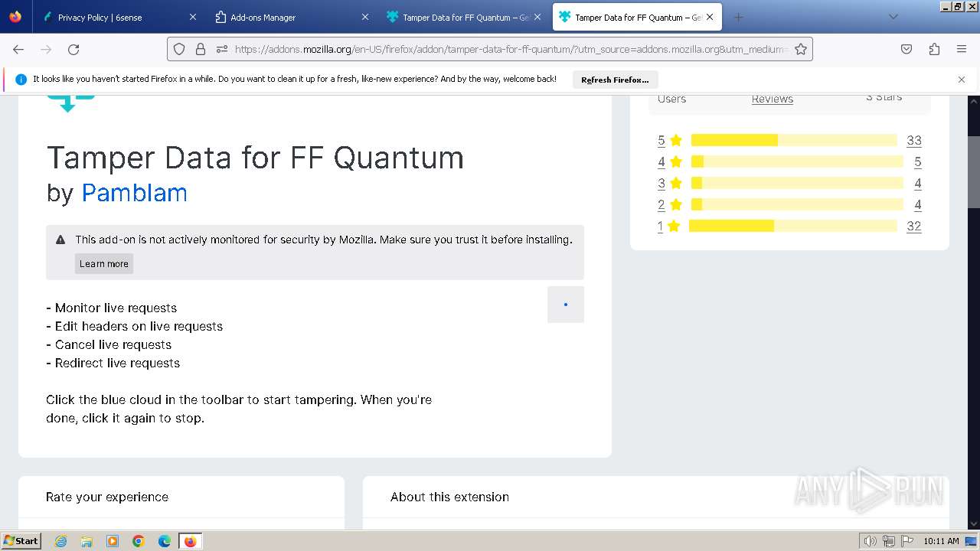Image resolution: width=980 pixels, height=551 pixels.
Task: View 4 star reviews row
Action: [x=789, y=161]
